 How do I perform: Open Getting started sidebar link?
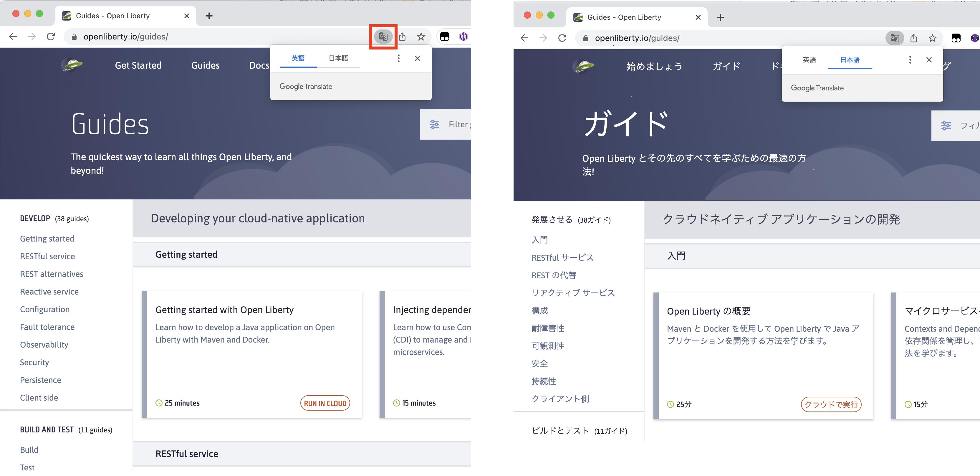click(47, 239)
